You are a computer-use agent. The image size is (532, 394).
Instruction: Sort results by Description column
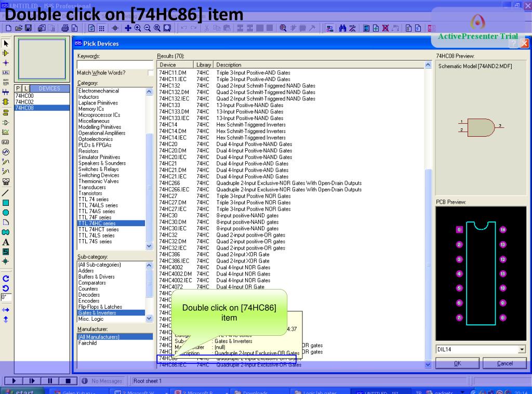318,65
